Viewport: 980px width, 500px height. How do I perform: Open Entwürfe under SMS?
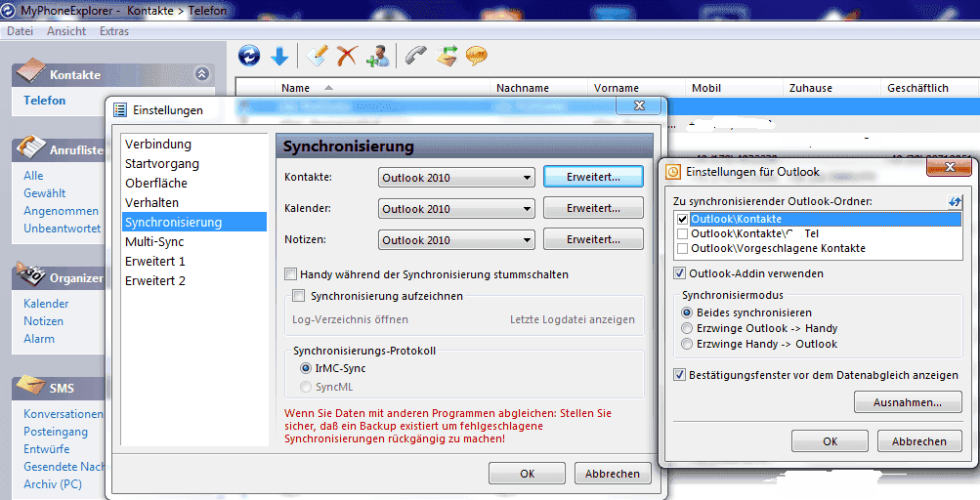pos(47,449)
